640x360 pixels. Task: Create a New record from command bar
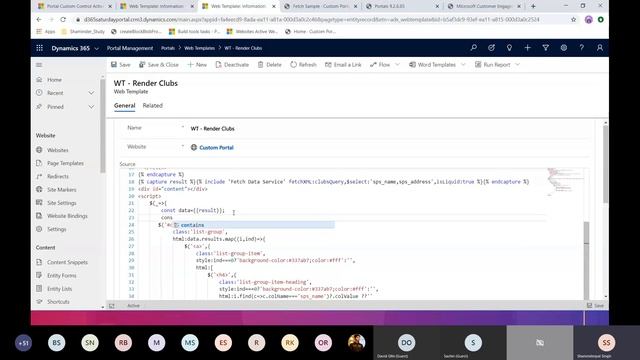(x=197, y=64)
